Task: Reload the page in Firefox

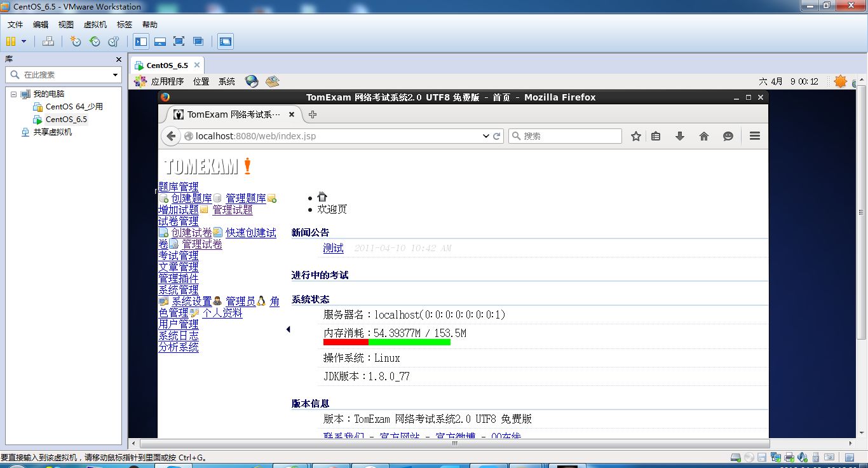Action: pos(497,136)
